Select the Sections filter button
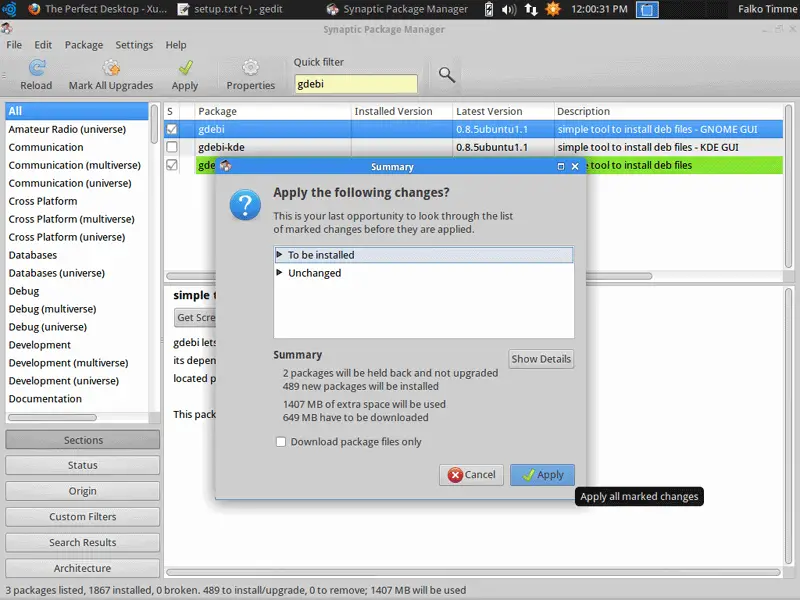Image resolution: width=800 pixels, height=600 pixels. point(83,440)
